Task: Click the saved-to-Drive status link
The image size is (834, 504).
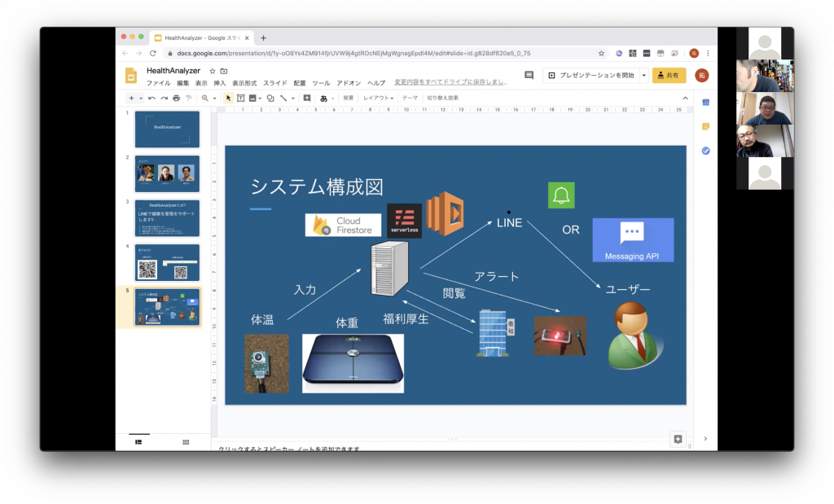Action: [x=450, y=82]
